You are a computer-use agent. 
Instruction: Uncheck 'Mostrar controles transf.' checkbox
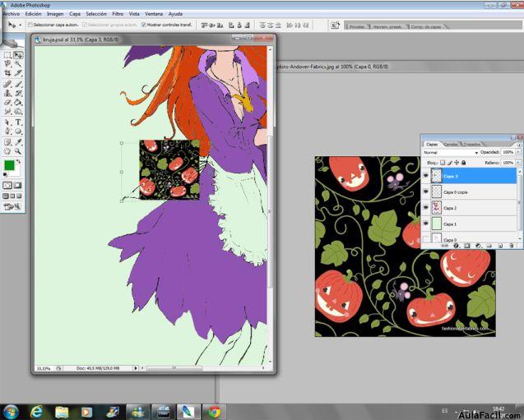tap(144, 25)
